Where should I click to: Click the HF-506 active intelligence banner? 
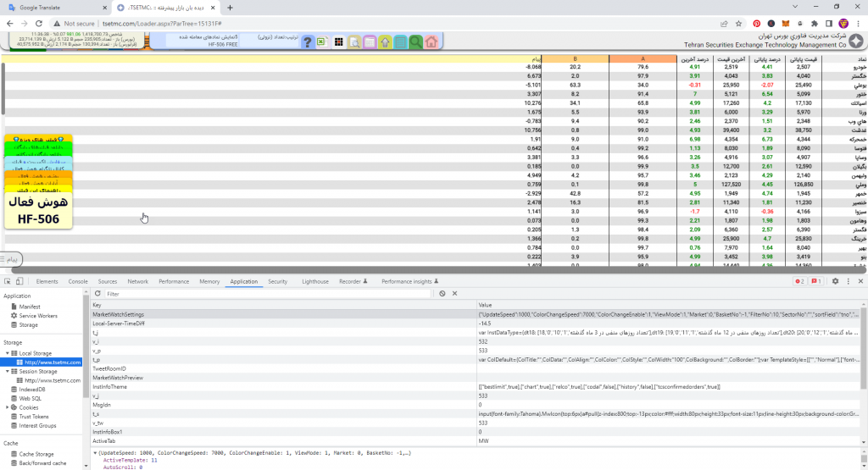tap(38, 212)
